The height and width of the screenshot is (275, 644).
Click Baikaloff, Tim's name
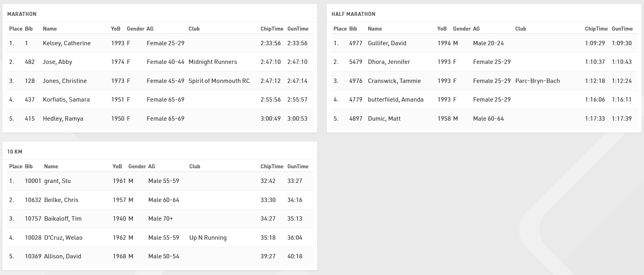pos(63,219)
